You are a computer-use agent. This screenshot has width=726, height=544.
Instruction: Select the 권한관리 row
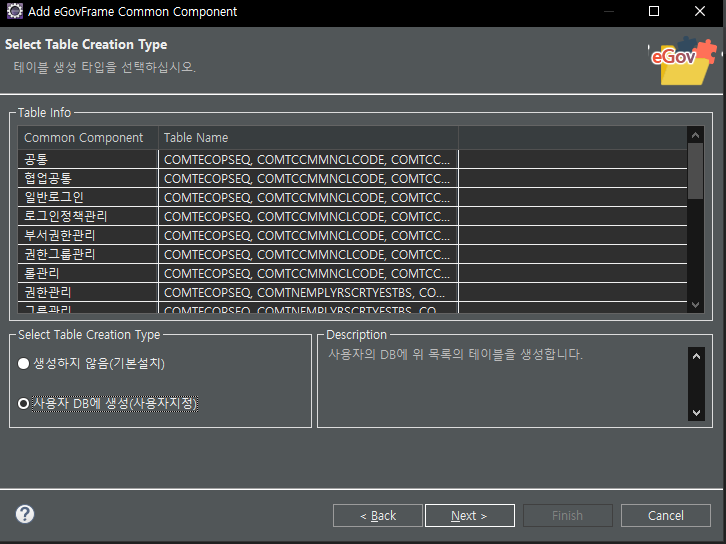point(352,292)
